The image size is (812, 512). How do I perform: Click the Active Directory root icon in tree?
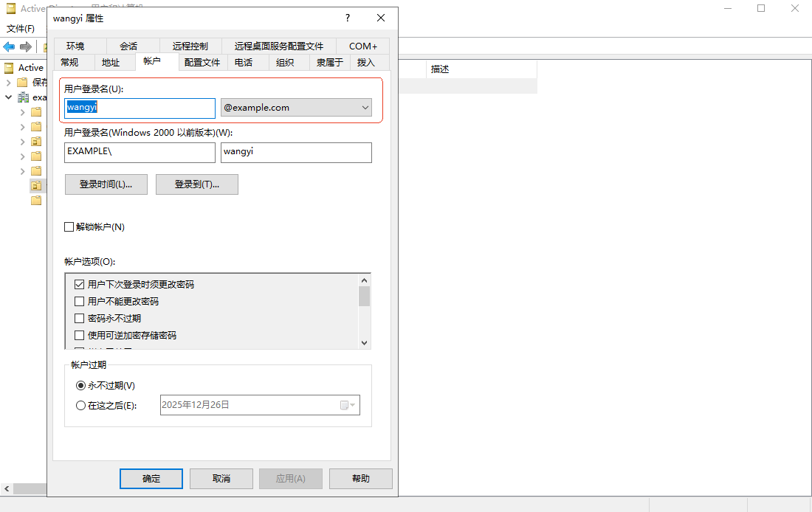click(10, 67)
